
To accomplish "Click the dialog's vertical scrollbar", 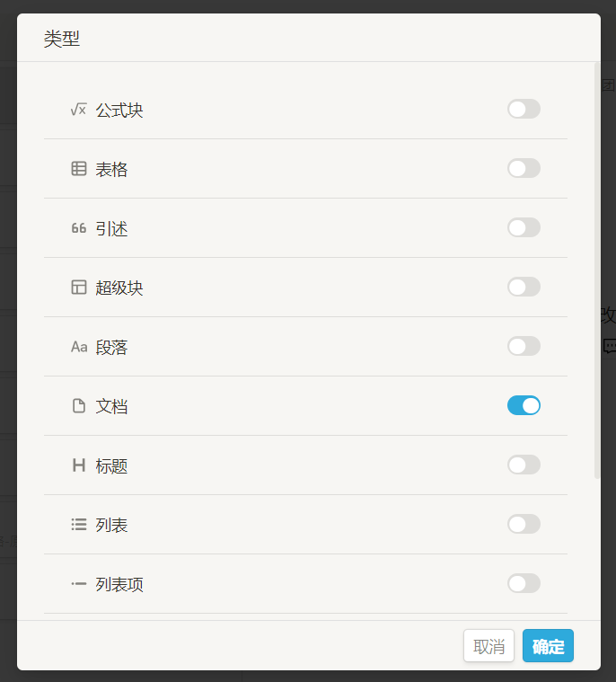I will coord(597,270).
